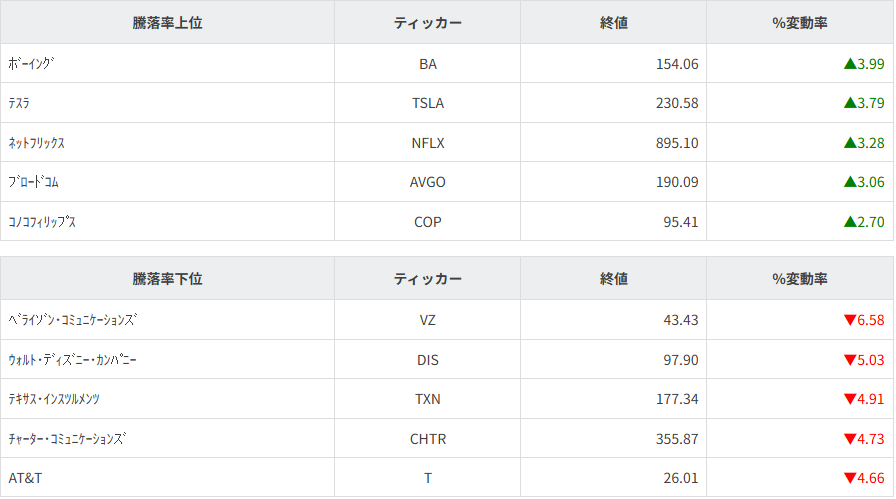
Task: Select the ティッカー header in top table
Action: pyautogui.click(x=428, y=22)
